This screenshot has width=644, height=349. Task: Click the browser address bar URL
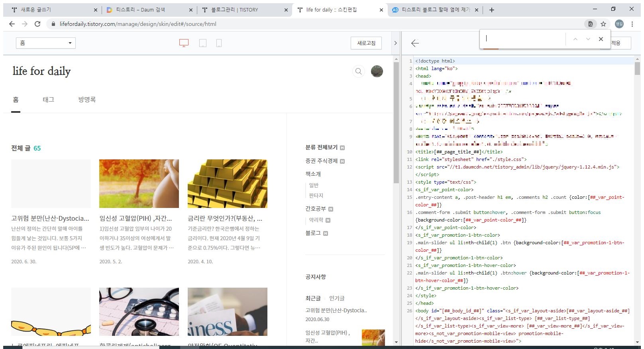[x=138, y=24]
